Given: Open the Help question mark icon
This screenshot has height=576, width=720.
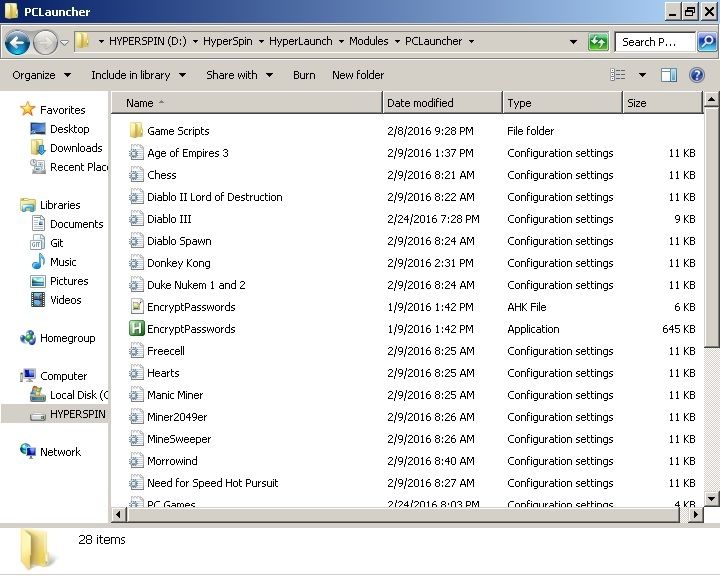Looking at the screenshot, I should [697, 75].
